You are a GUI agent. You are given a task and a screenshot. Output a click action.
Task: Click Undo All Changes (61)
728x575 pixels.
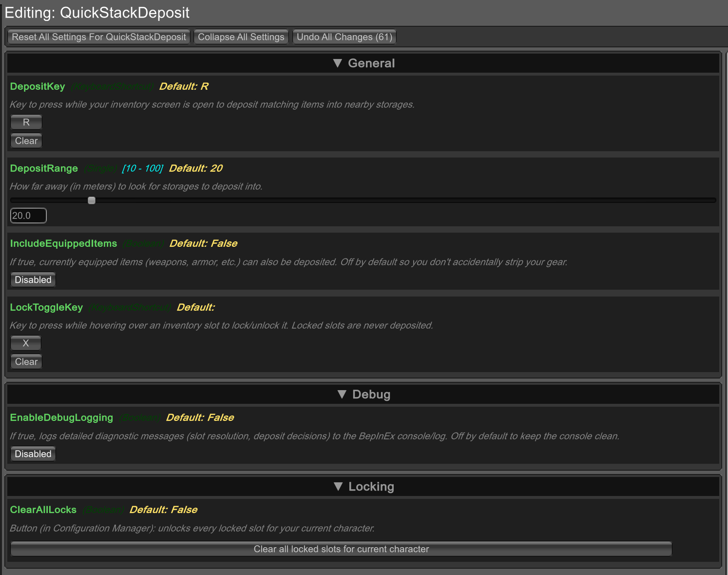[345, 37]
